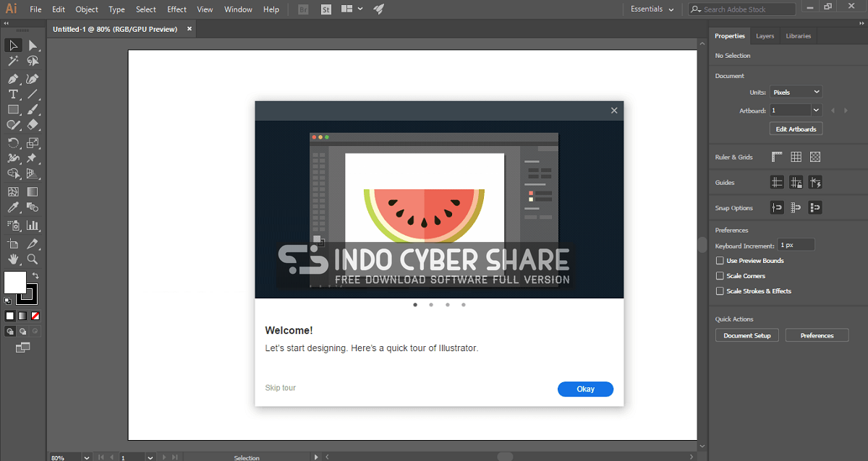The image size is (868, 461).
Task: Select the Rectangle tool
Action: point(13,110)
